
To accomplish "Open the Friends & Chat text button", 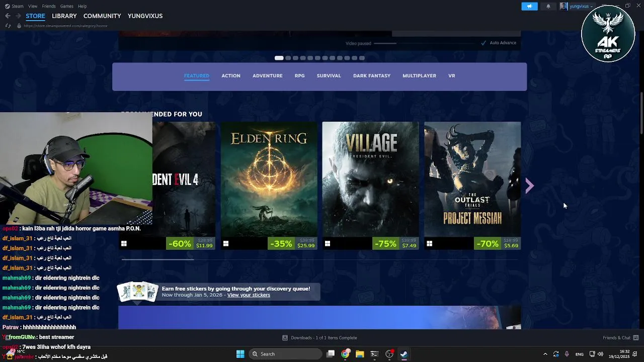I will [x=616, y=338].
